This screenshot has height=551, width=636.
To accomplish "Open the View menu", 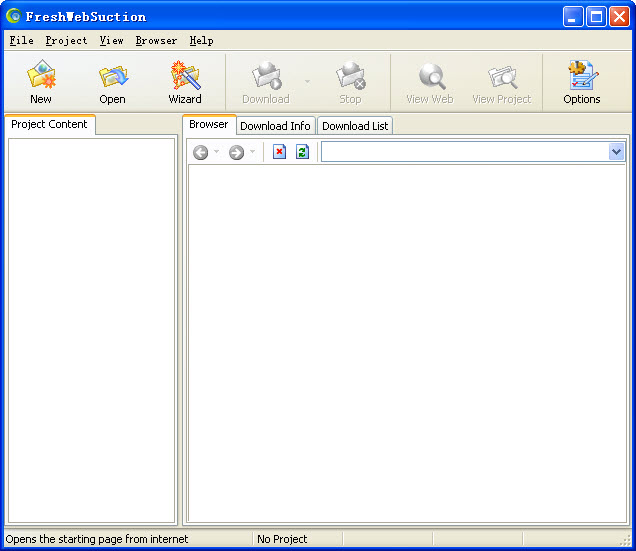I will coord(111,41).
